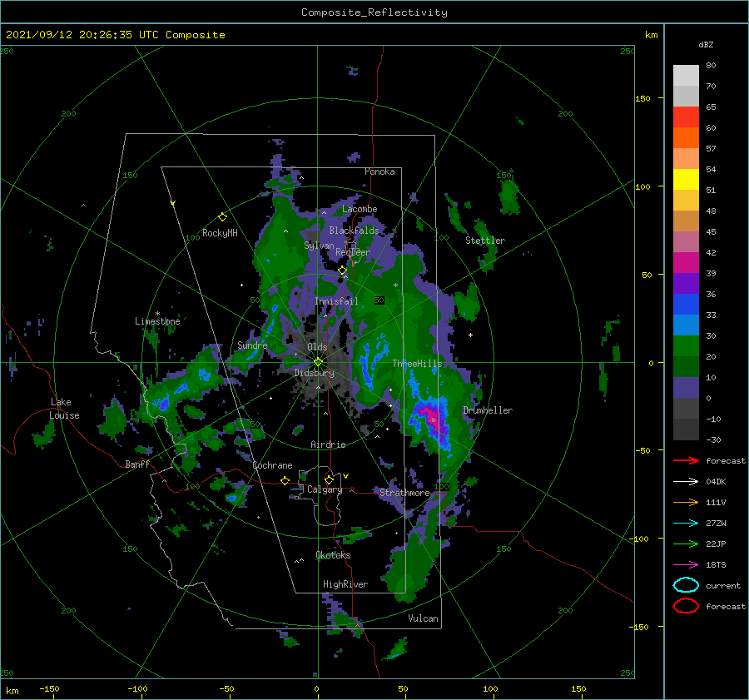Click the Lake Louise label
Screen dimensions: 749x700
click(x=65, y=409)
